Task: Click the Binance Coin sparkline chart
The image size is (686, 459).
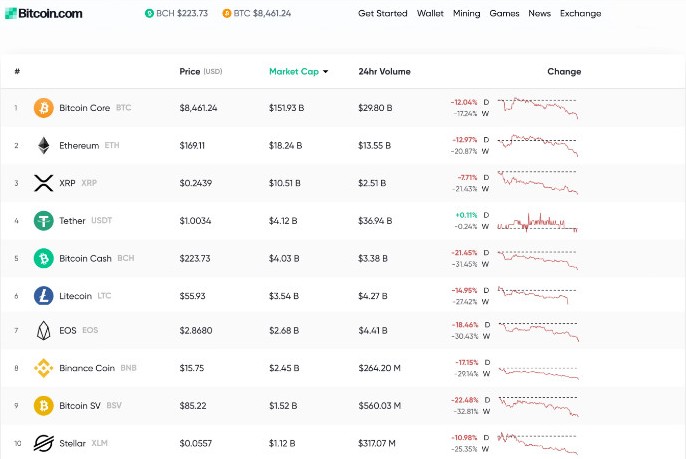Action: tap(539, 373)
